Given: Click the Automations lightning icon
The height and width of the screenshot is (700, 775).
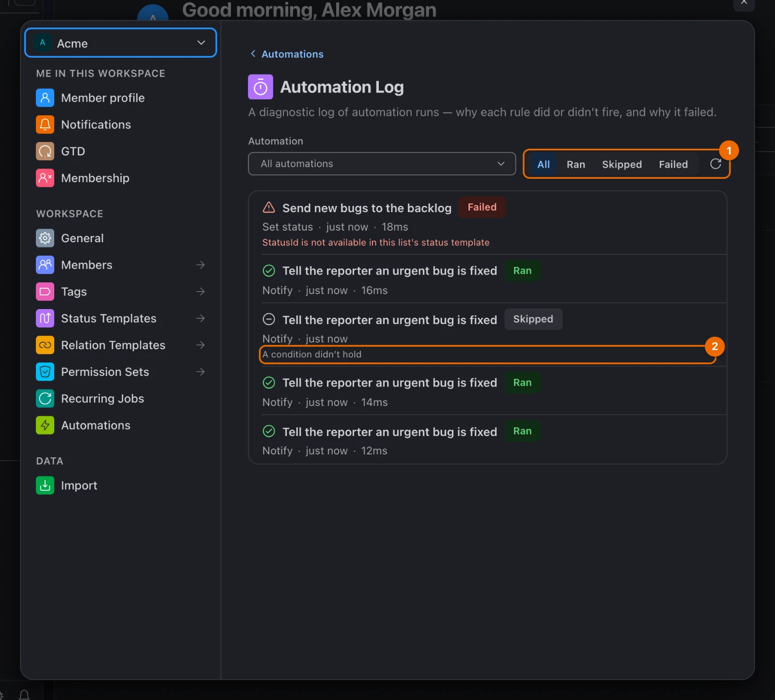Looking at the screenshot, I should [45, 425].
